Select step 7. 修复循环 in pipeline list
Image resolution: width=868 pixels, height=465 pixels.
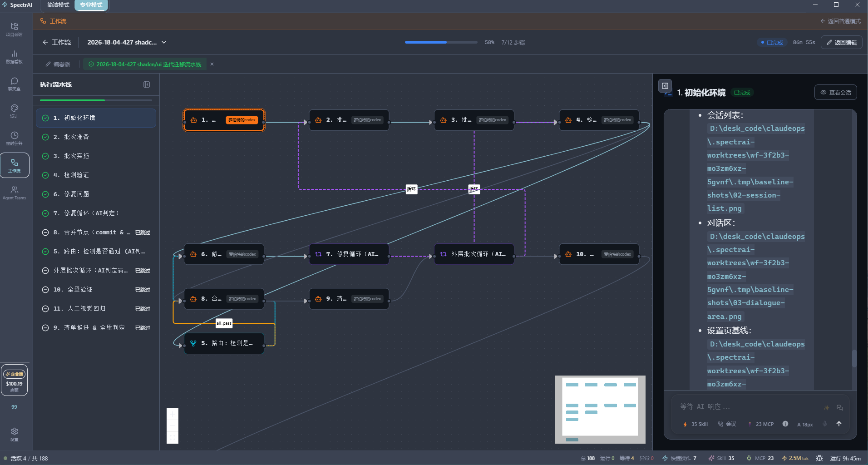coord(86,213)
